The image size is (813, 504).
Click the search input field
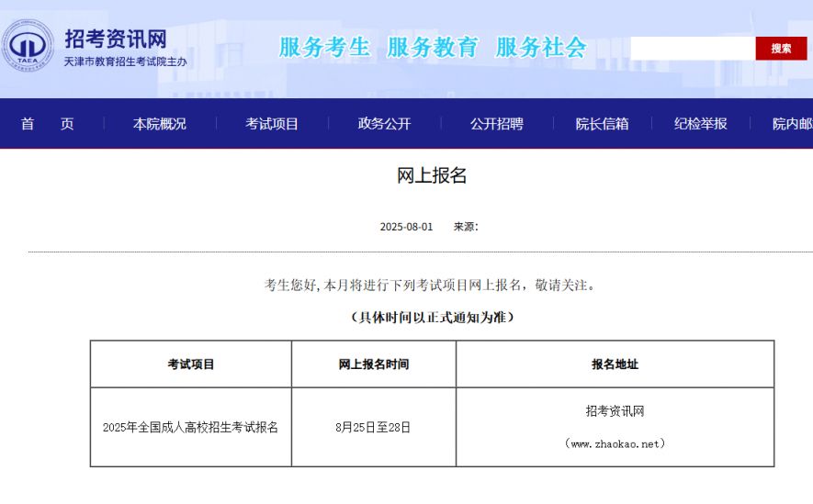pos(692,48)
